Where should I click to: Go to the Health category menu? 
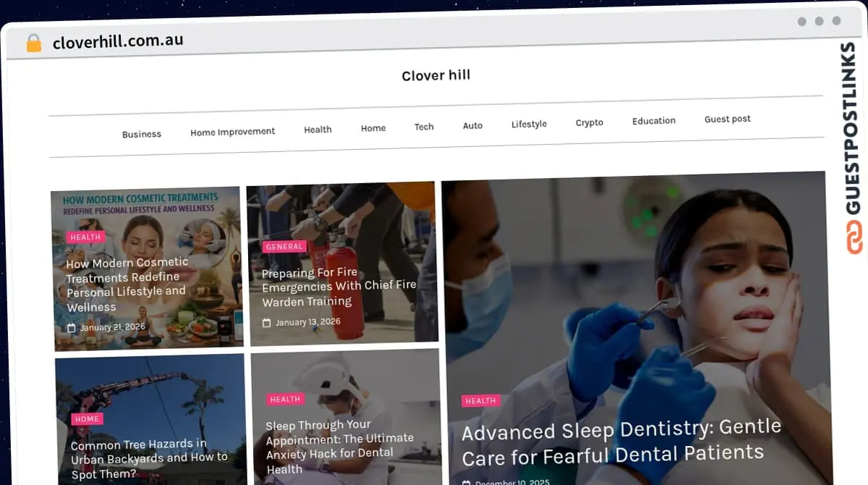318,130
